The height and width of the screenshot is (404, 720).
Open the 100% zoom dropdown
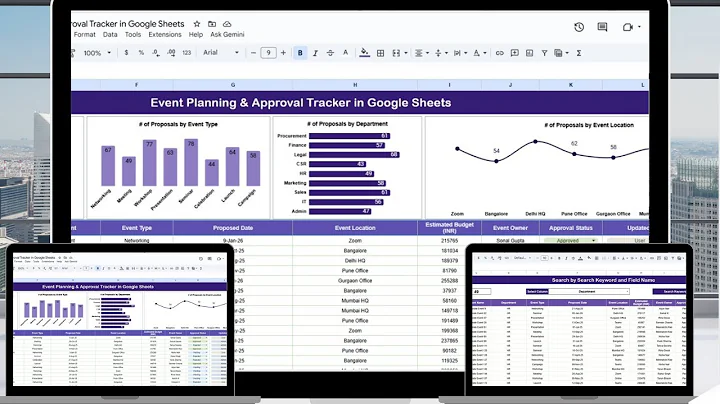(97, 53)
